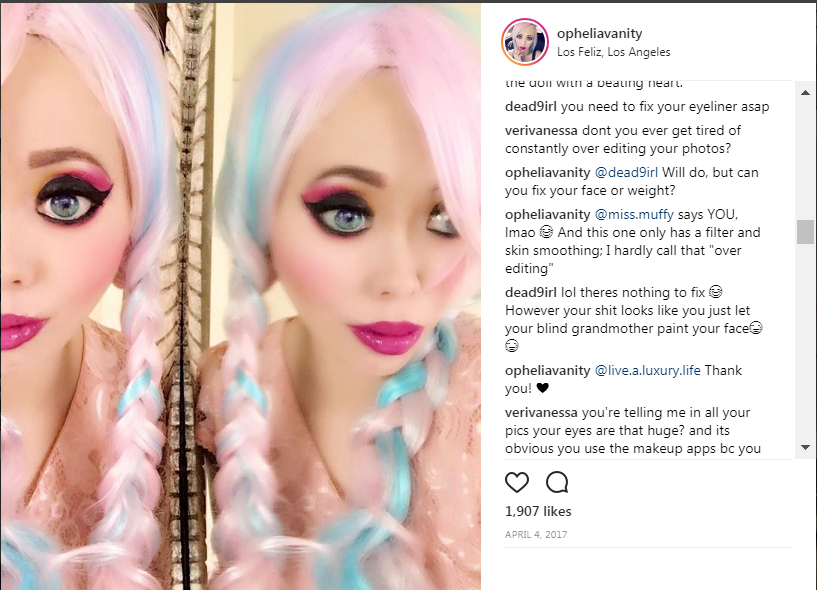This screenshot has height=590, width=817.
Task: View the 1,907 likes list
Action: click(538, 511)
